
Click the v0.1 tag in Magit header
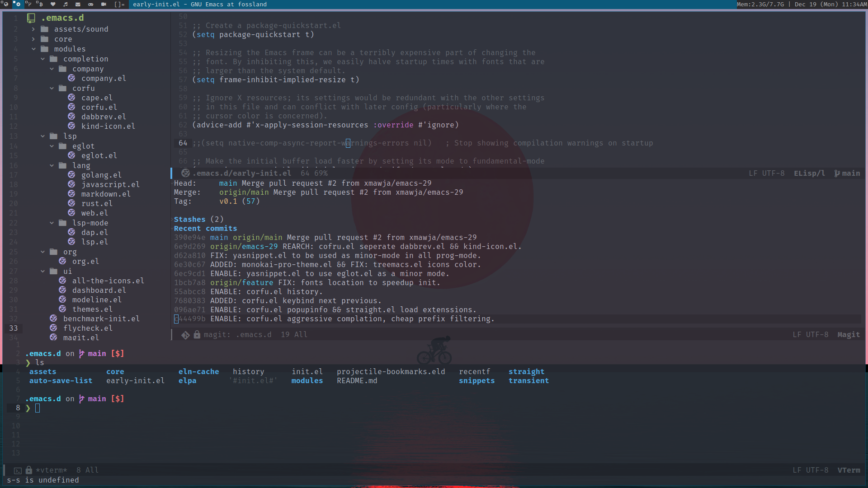point(228,201)
